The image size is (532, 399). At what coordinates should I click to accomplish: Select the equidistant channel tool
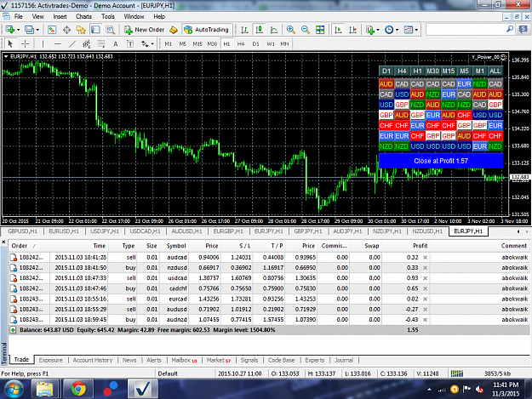point(87,43)
